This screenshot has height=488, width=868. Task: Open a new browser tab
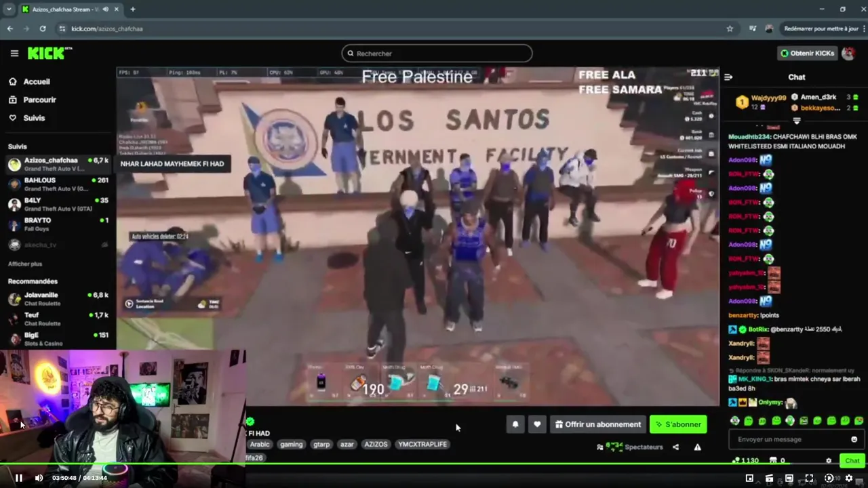point(133,9)
